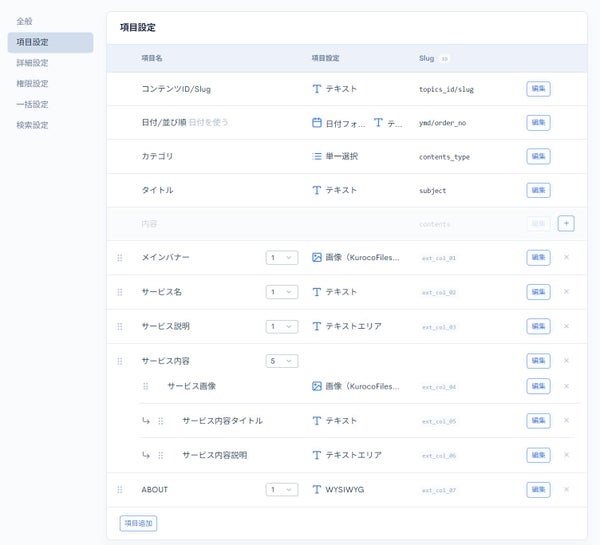Delete the サービス画像 item with X
This screenshot has height=545, width=600.
567,386
